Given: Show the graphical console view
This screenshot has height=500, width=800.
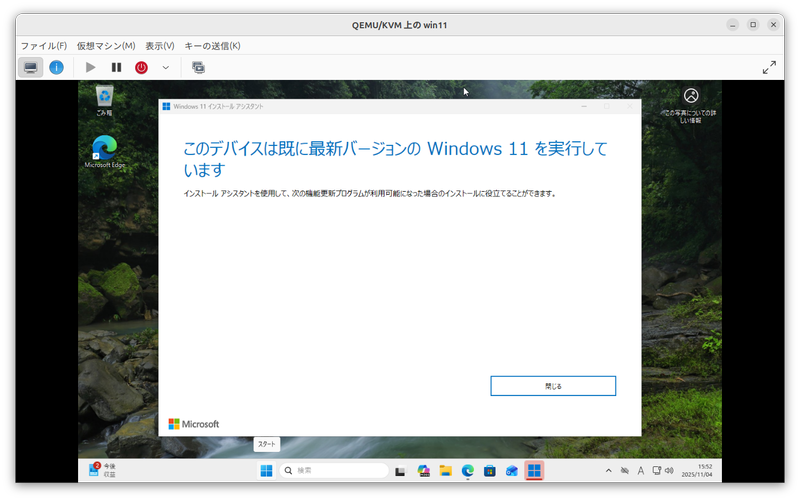Looking at the screenshot, I should [31, 67].
